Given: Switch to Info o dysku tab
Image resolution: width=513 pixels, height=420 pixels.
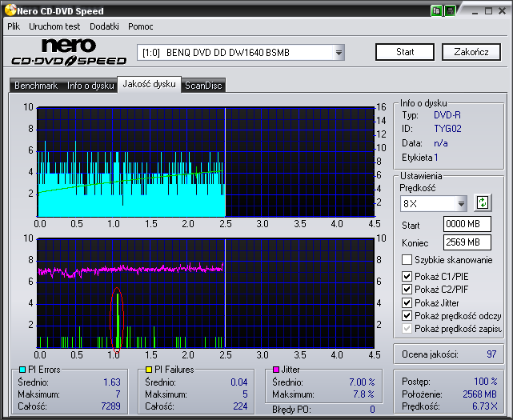Looking at the screenshot, I should 90,86.
